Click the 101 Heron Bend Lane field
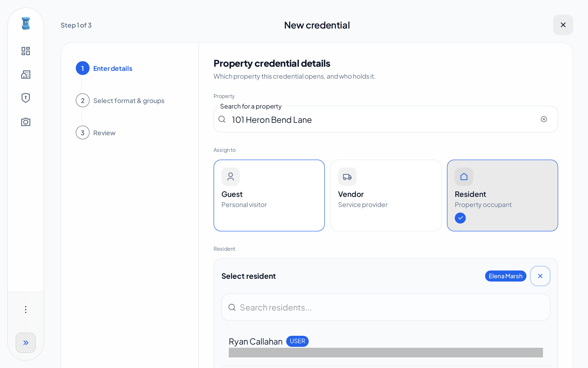The image size is (588, 368). tap(386, 119)
